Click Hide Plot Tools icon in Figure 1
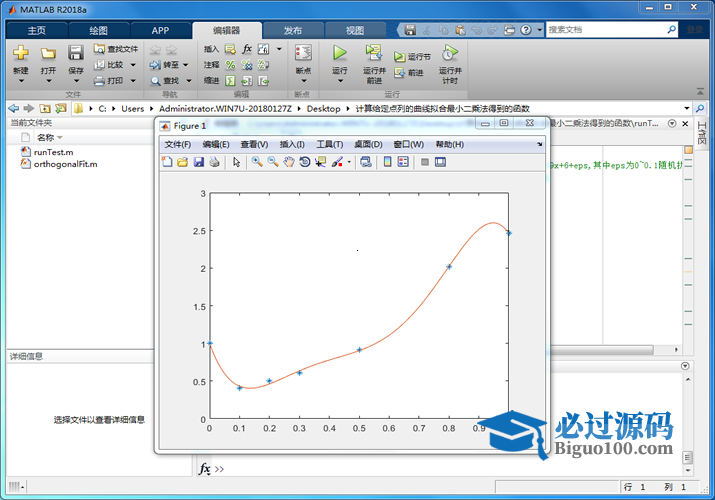715x500 pixels. [425, 162]
